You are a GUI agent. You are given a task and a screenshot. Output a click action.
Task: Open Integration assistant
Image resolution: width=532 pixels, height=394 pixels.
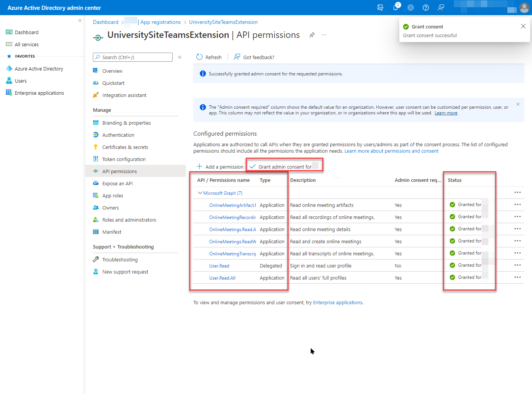click(120, 95)
